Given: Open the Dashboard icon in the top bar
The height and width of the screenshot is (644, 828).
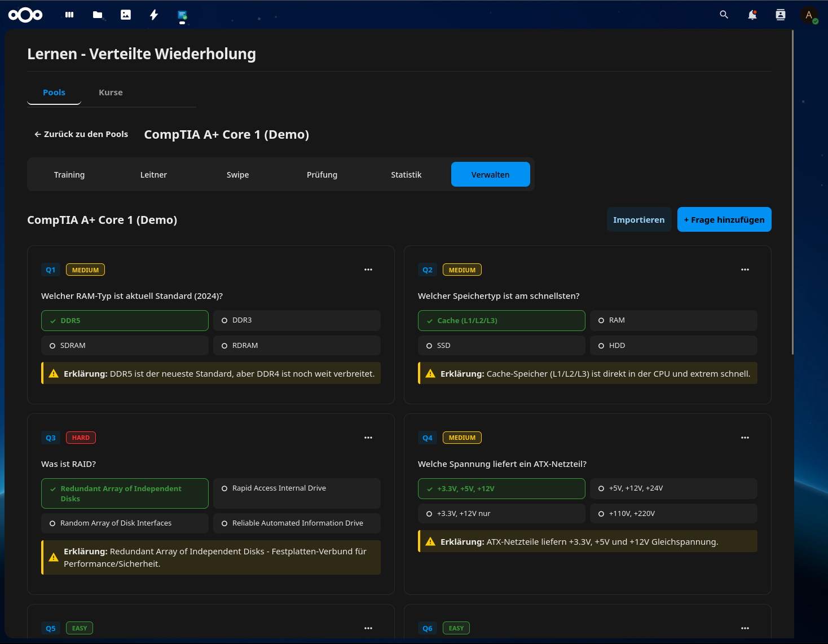Looking at the screenshot, I should (69, 15).
